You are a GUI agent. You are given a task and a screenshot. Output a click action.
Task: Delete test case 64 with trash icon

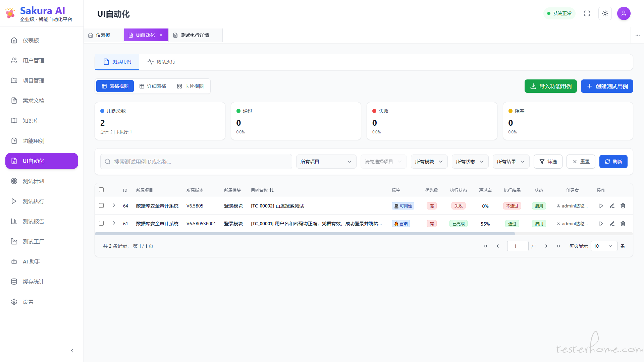[623, 206]
